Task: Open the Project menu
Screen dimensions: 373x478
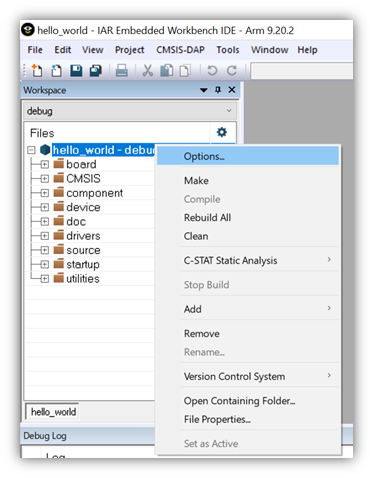Action: pos(130,50)
